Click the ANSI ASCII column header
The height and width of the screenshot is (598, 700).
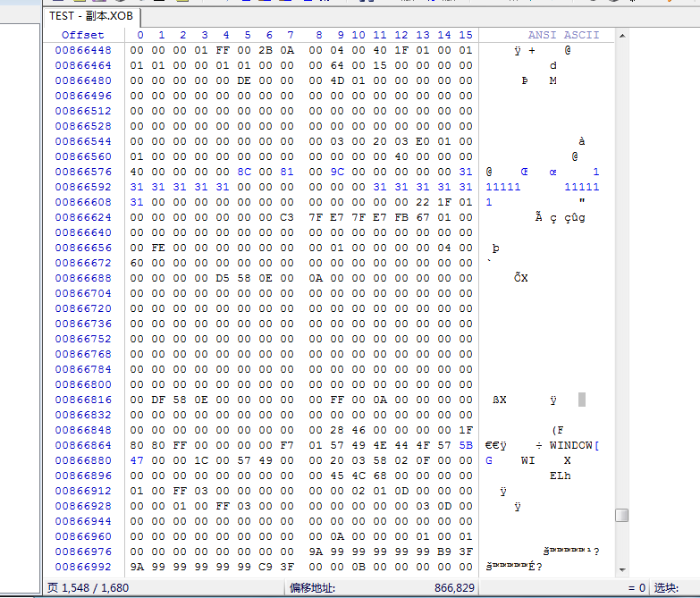click(563, 35)
